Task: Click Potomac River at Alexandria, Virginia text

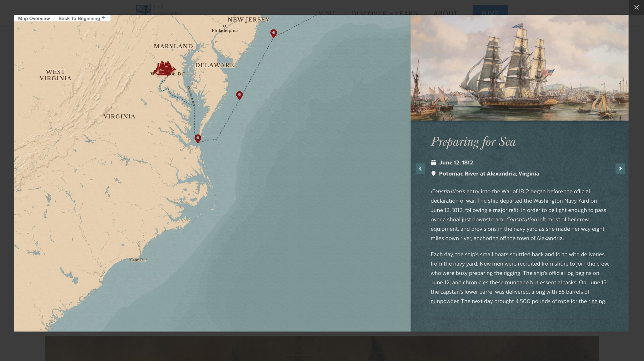Action: coord(489,173)
